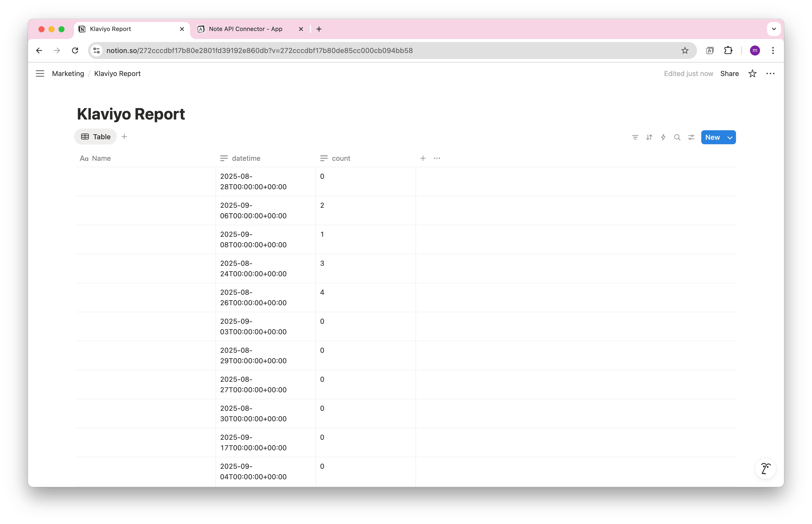Close the Klaviyo Report tab
The width and height of the screenshot is (812, 524).
pos(182,29)
